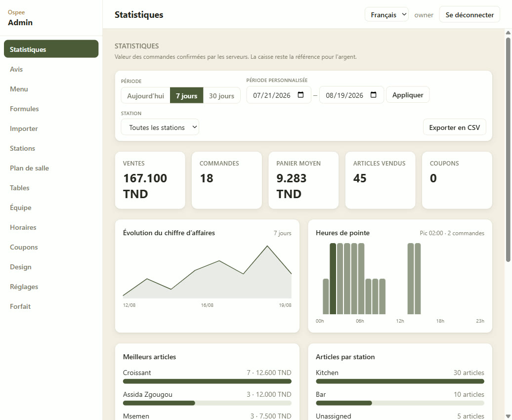Open the Équipe page
Image resolution: width=512 pixels, height=420 pixels.
(x=51, y=208)
